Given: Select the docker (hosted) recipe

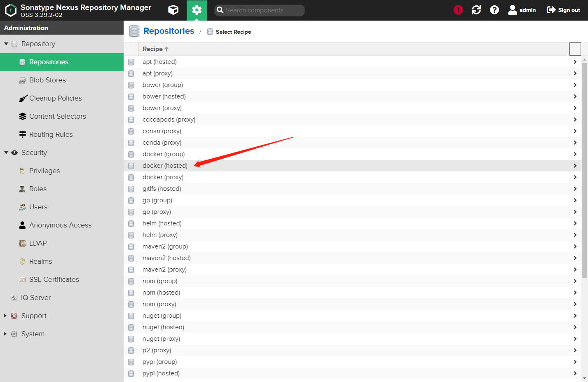Looking at the screenshot, I should coord(352,166).
